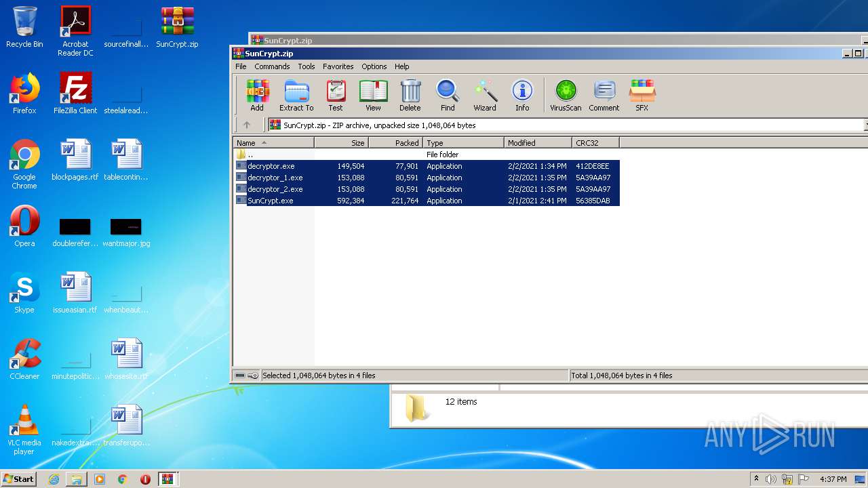Sort by the Modified column header

[x=538, y=143]
